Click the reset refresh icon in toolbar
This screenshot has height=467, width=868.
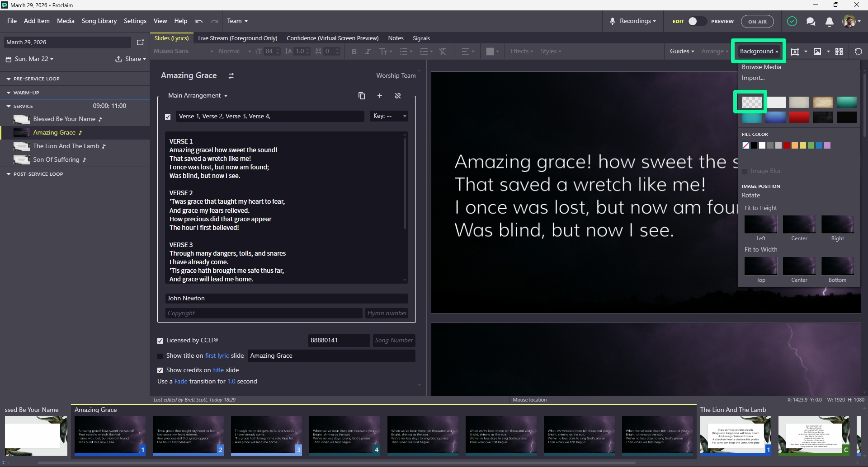coord(858,51)
